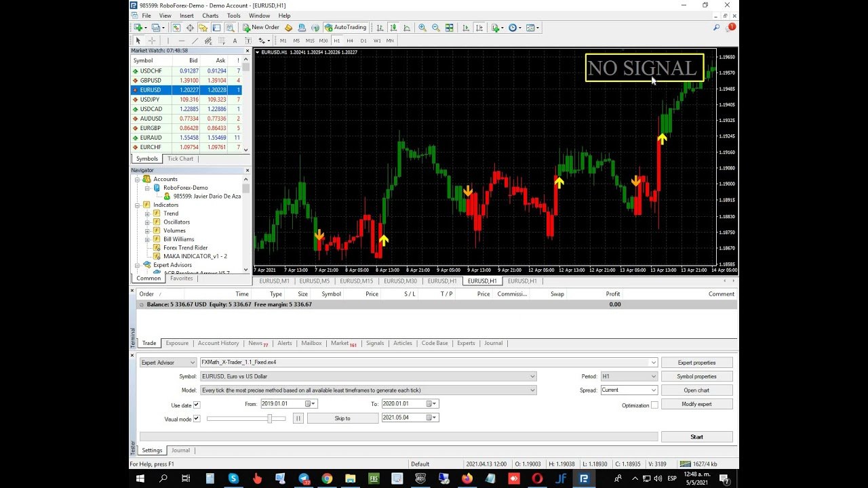Image resolution: width=868 pixels, height=488 pixels.
Task: Expand the Oscillators folder
Action: point(147,222)
